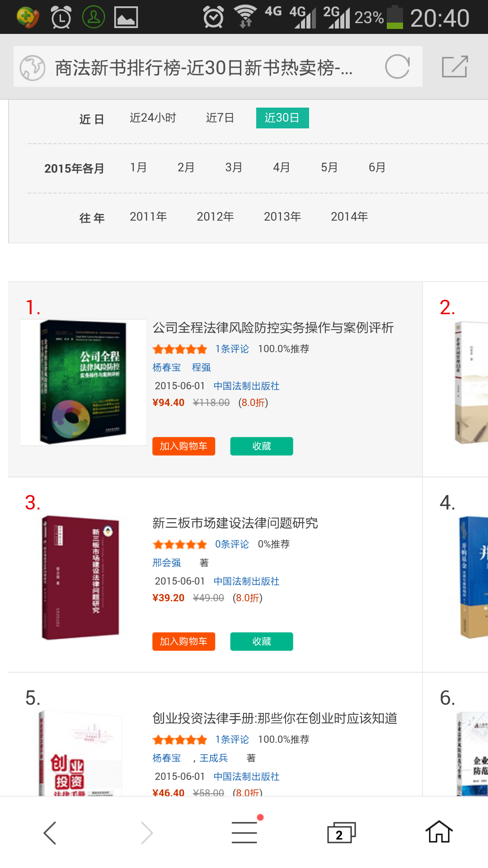488x868 pixels.
Task: Tap the forward arrow in the bottom bar
Action: [x=147, y=833]
